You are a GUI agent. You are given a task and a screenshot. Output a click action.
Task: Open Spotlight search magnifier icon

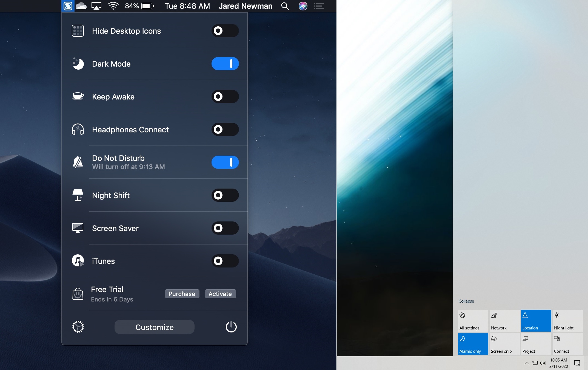(285, 6)
